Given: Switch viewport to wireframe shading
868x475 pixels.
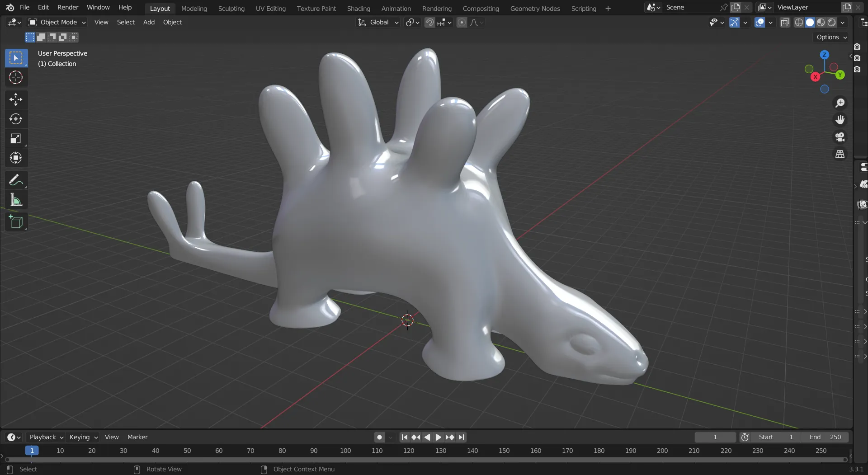Looking at the screenshot, I should (x=799, y=22).
